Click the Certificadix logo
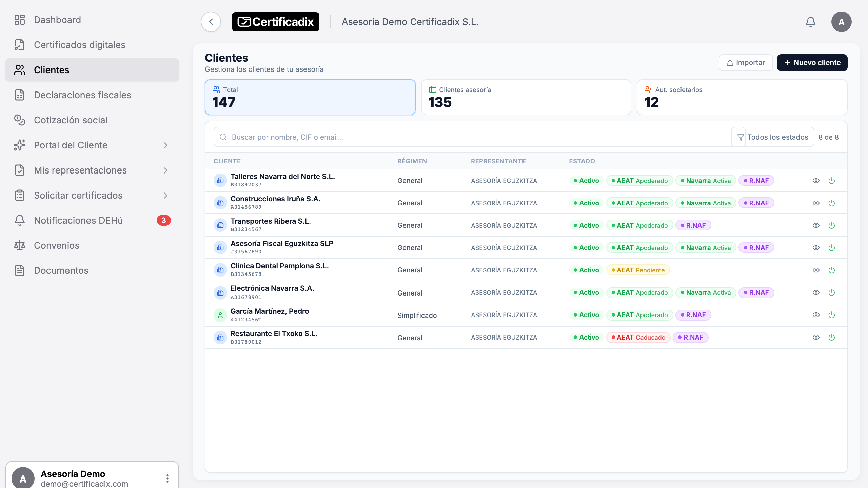 (275, 22)
